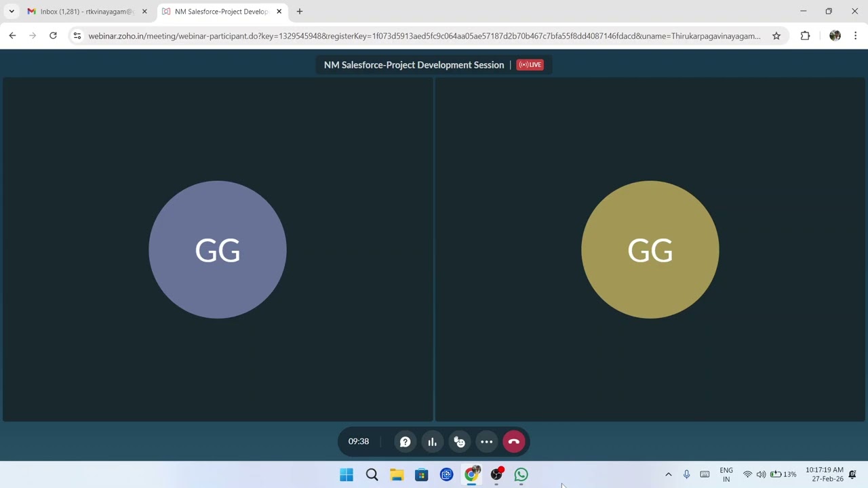This screenshot has height=488, width=868.
Task: Leave the webinar with red hang-up button
Action: (514, 442)
